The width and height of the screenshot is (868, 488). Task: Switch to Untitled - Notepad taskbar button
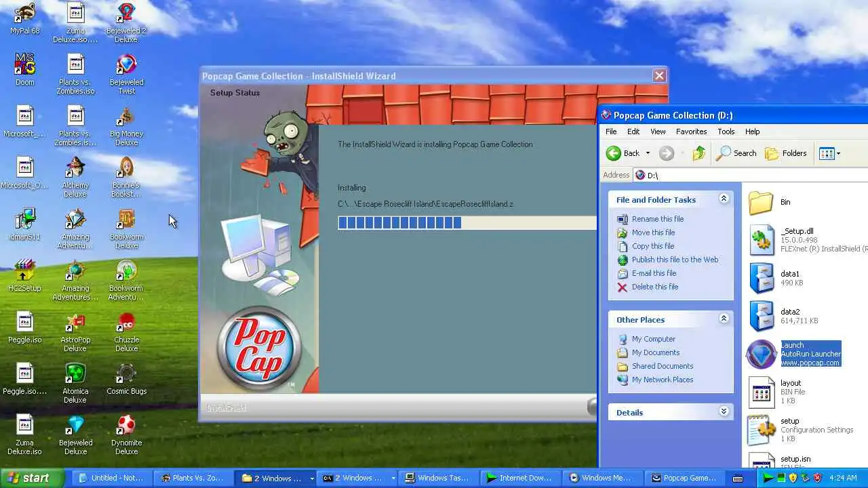[x=111, y=478]
